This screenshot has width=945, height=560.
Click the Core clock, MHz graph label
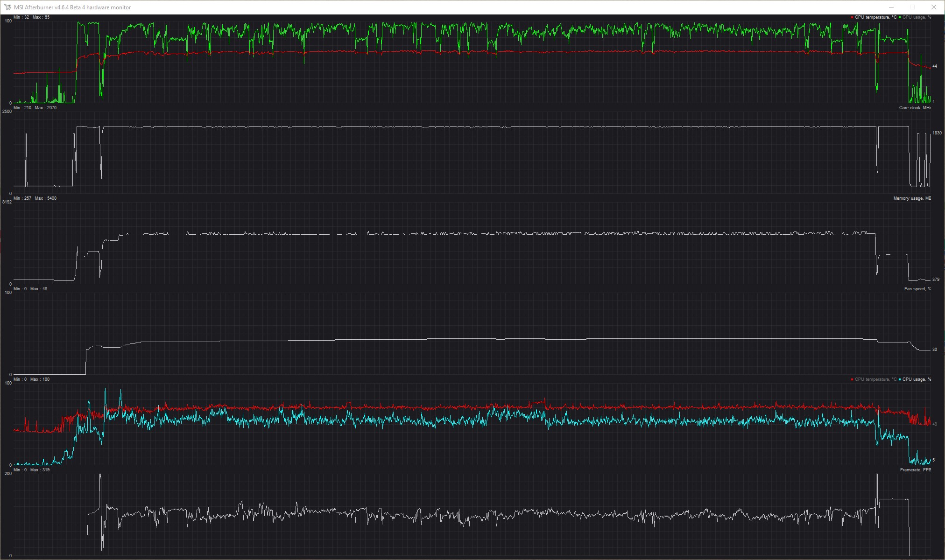[x=915, y=108]
